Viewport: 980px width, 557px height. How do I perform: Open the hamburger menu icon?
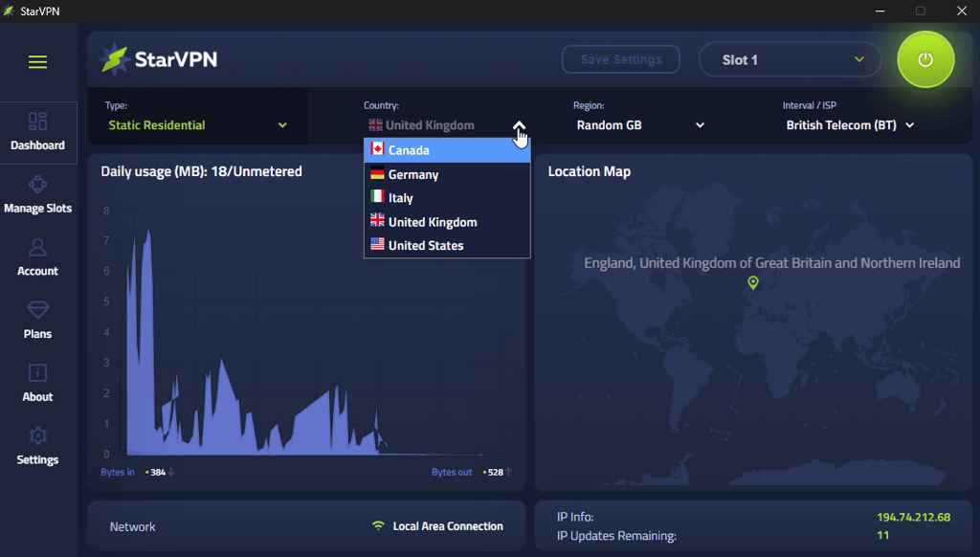point(37,61)
